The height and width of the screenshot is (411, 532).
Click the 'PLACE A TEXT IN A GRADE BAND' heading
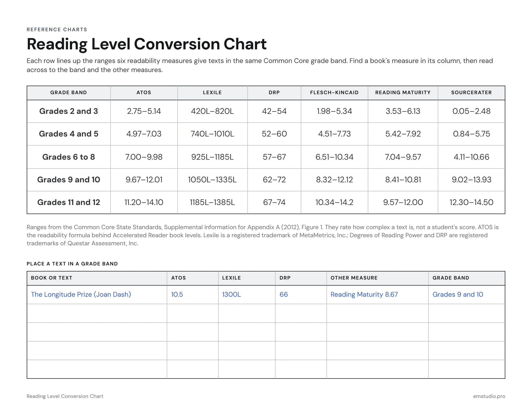pyautogui.click(x=72, y=264)
